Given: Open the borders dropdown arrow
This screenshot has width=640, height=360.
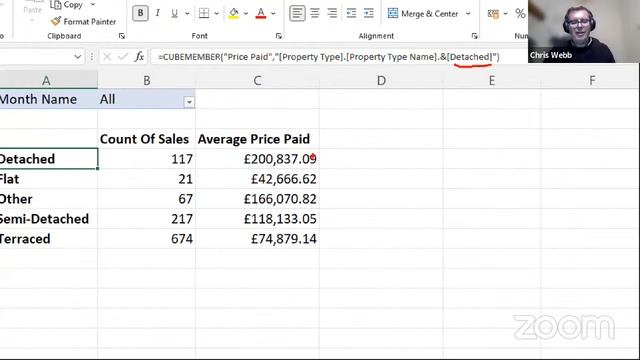Looking at the screenshot, I should click(216, 13).
